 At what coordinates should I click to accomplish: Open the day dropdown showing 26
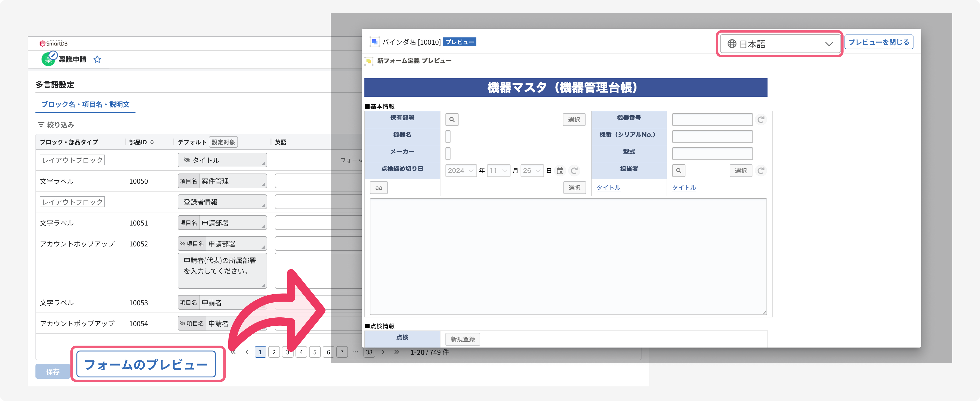point(532,171)
